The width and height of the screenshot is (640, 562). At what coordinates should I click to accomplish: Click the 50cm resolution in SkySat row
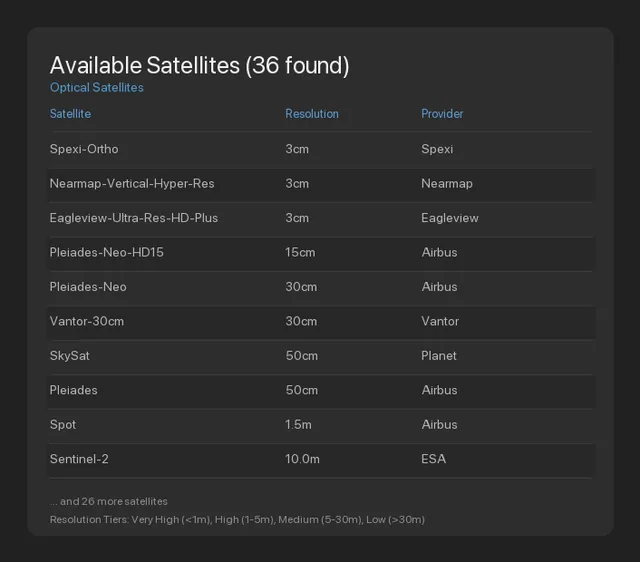coord(302,355)
